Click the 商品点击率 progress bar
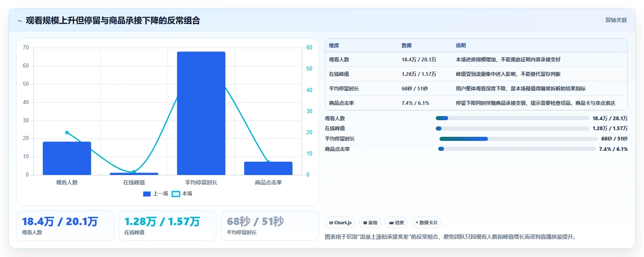Screen dimensions: 644x257 (x=517, y=149)
